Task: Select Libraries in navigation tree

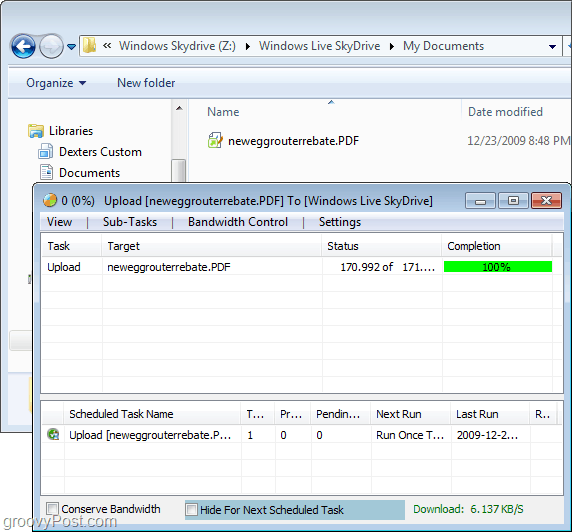Action: (x=71, y=131)
